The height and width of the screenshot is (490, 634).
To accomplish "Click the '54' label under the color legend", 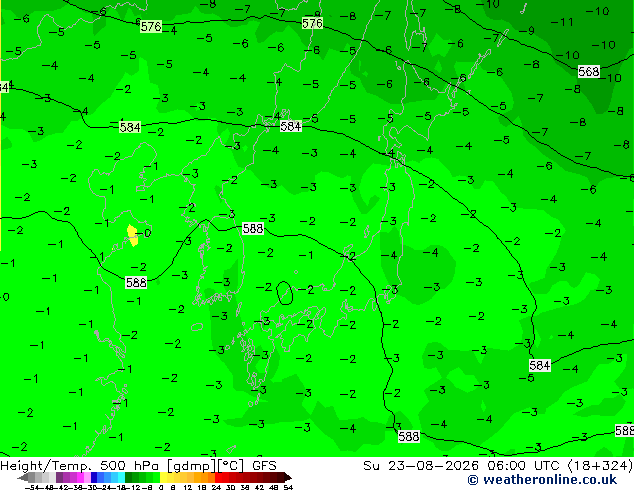I will [287, 487].
